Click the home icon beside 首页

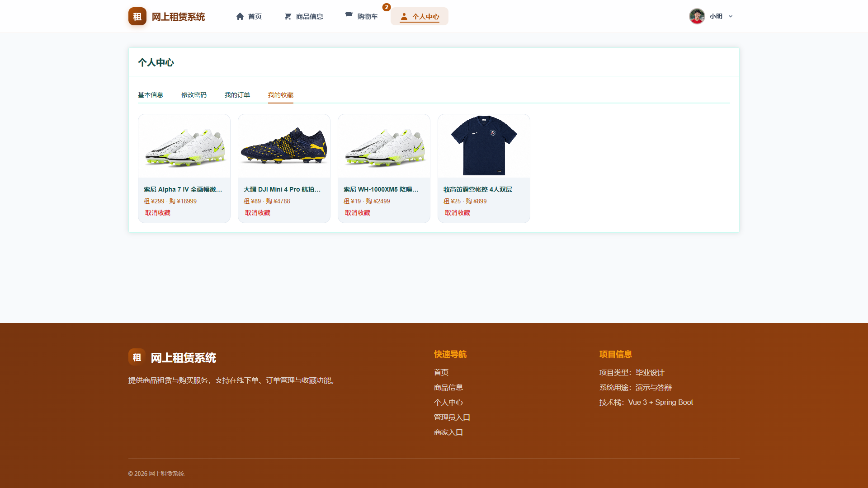240,16
